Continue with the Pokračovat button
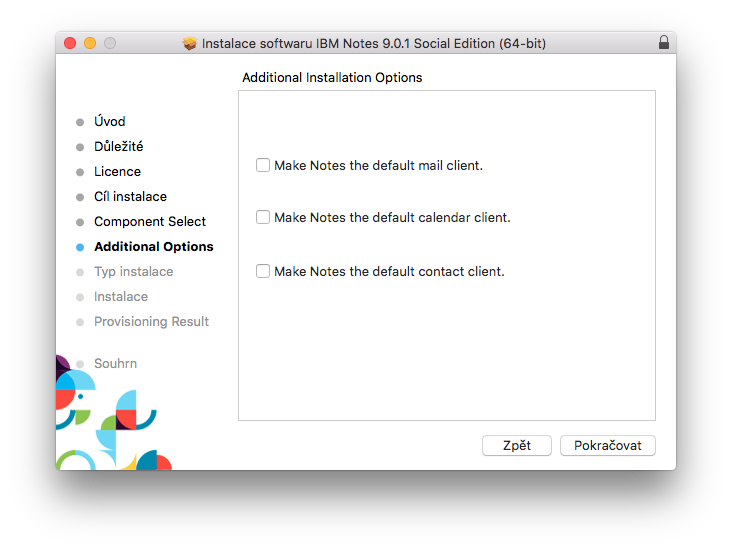732x550 pixels. point(607,445)
